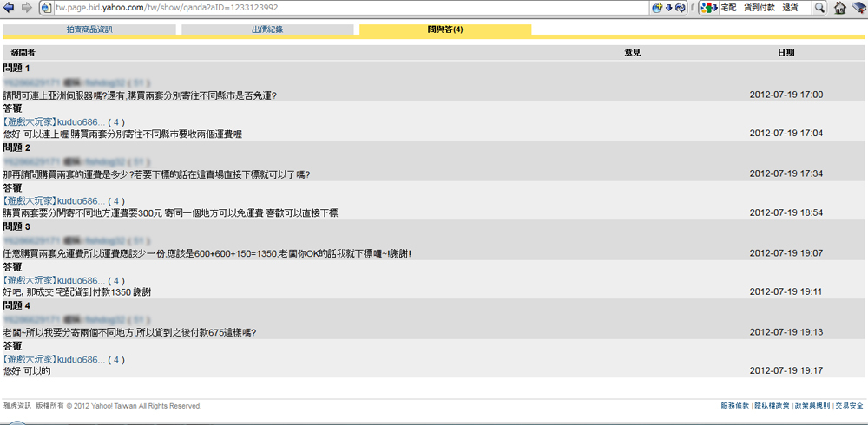Click the 日期 column header
This screenshot has width=868, height=425.
786,53
